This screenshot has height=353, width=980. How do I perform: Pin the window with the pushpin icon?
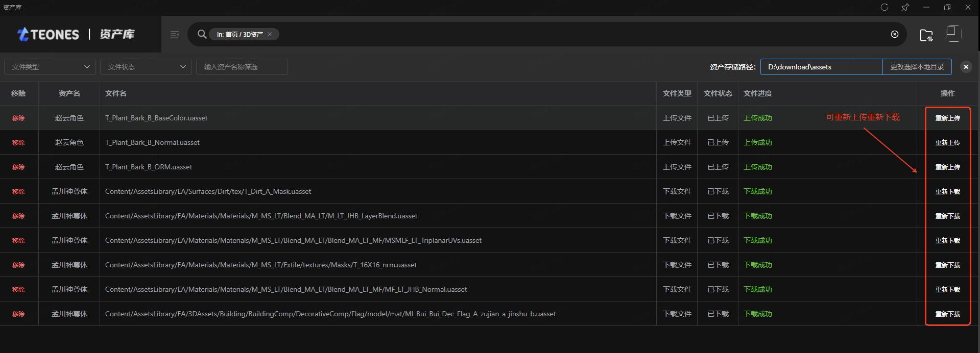click(x=905, y=7)
